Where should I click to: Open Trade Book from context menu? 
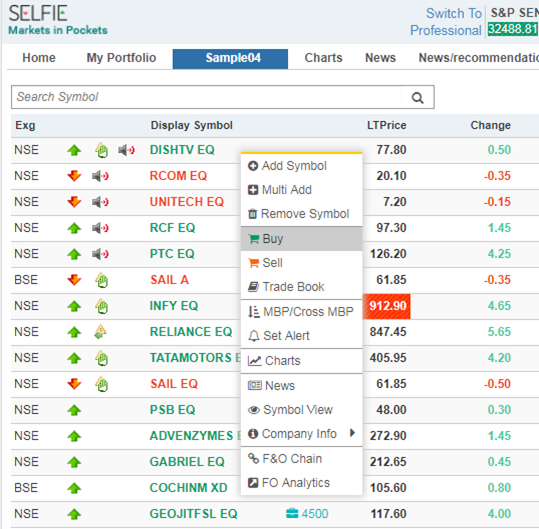click(x=301, y=287)
